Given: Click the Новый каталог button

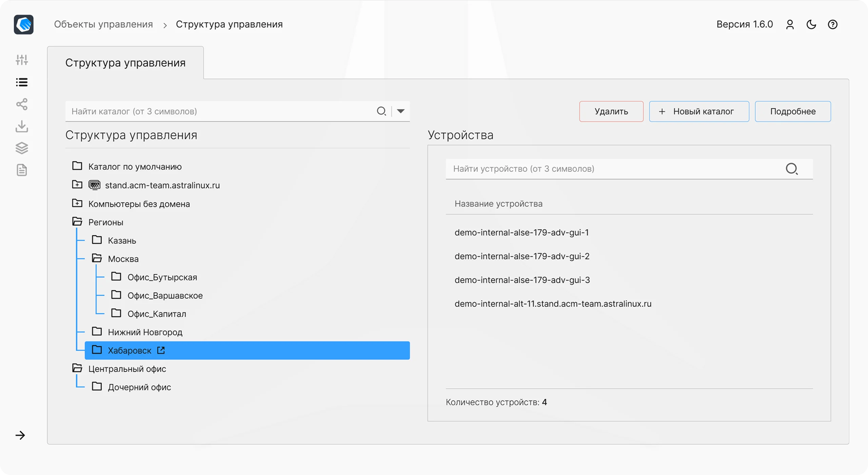Looking at the screenshot, I should click(x=699, y=111).
